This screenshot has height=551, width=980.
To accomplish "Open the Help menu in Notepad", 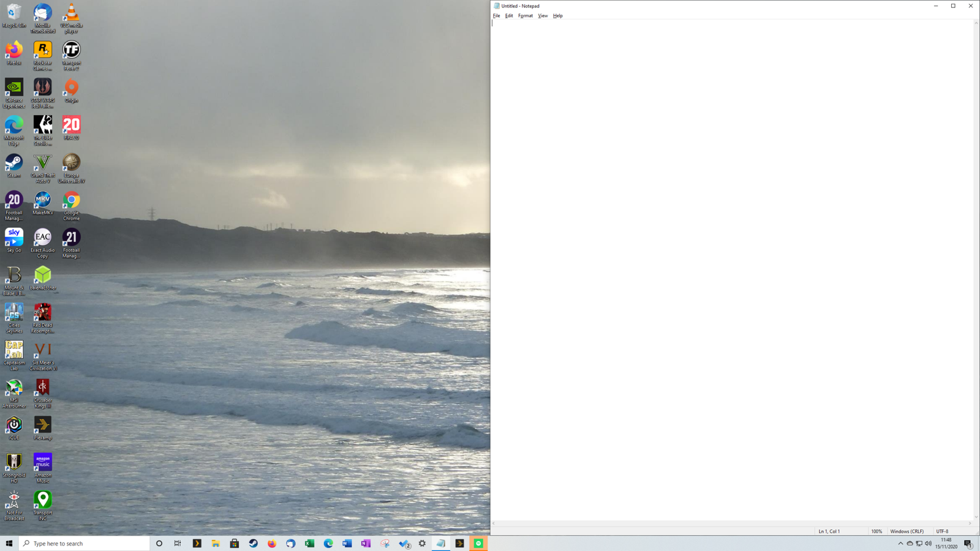I will [557, 16].
